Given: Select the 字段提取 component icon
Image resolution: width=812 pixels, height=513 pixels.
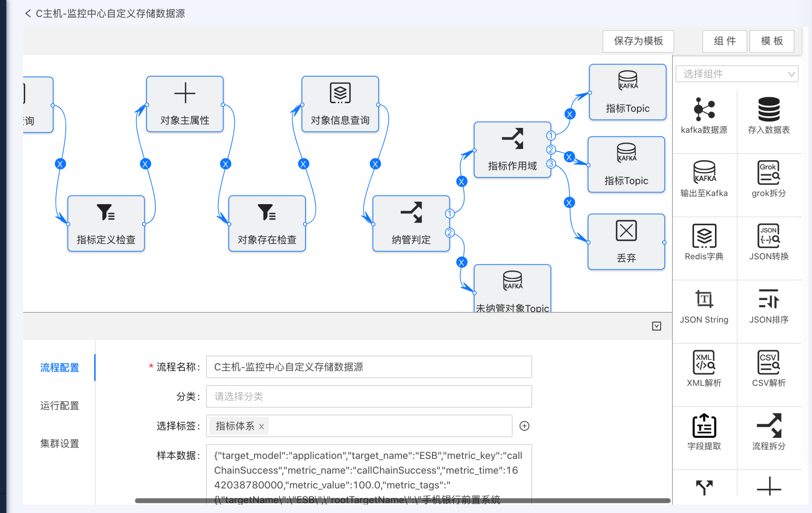Looking at the screenshot, I should point(704,426).
